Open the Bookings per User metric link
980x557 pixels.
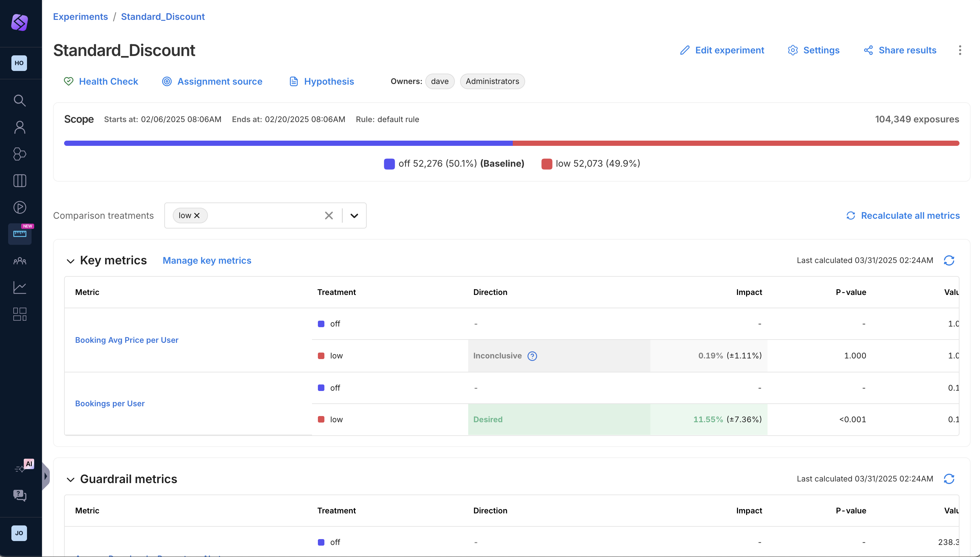coord(110,404)
